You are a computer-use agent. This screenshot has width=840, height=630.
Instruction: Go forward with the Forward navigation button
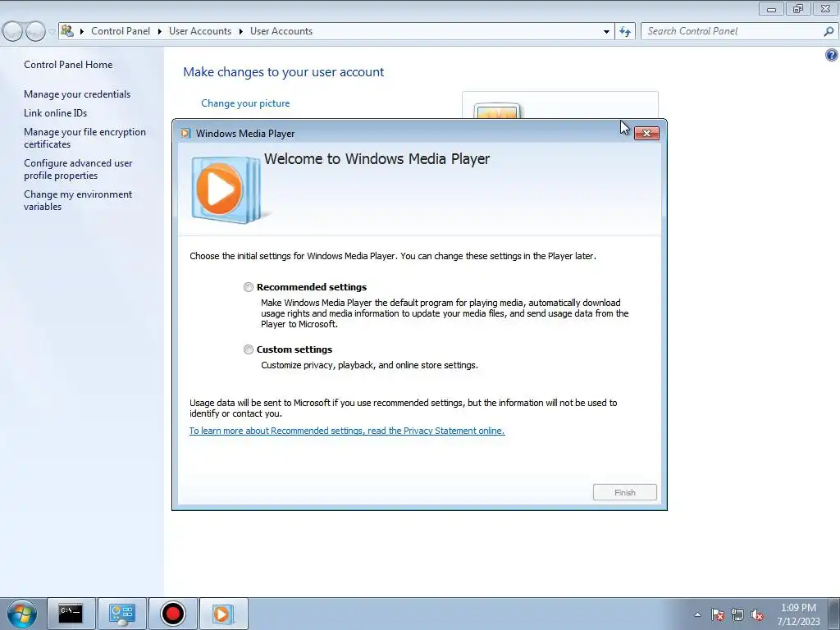pyautogui.click(x=34, y=32)
